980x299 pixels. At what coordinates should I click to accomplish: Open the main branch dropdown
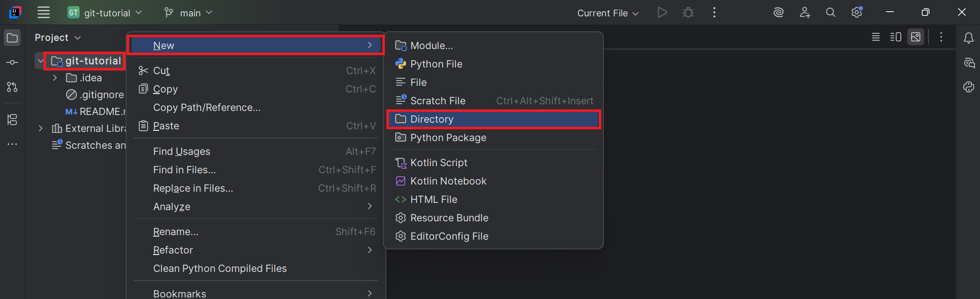point(188,13)
